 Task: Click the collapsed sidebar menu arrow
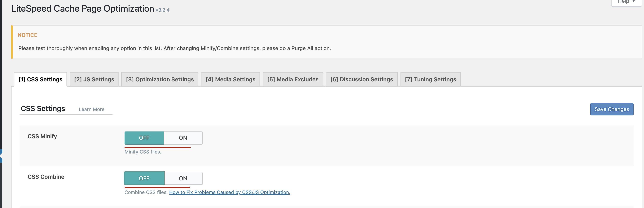point(1,156)
